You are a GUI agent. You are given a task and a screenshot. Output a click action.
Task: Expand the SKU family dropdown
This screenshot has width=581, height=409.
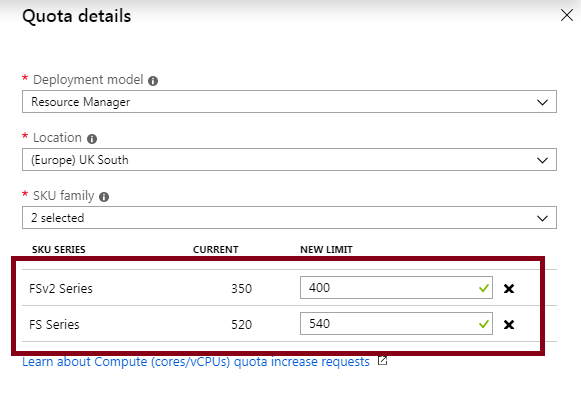point(289,217)
